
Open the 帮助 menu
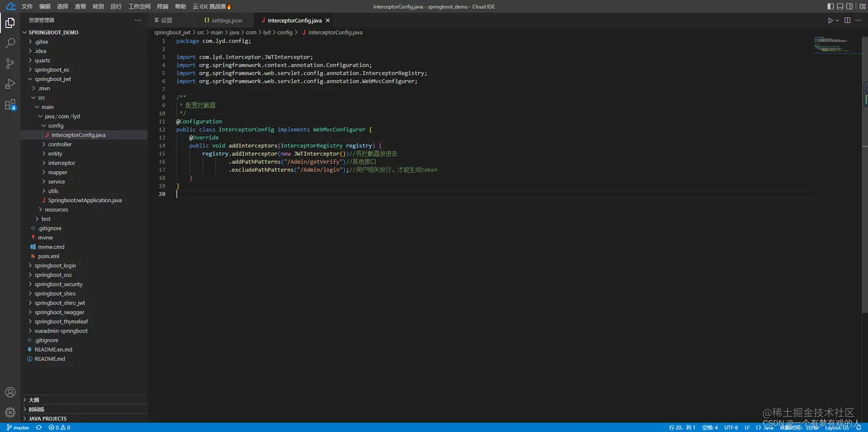[x=180, y=6]
